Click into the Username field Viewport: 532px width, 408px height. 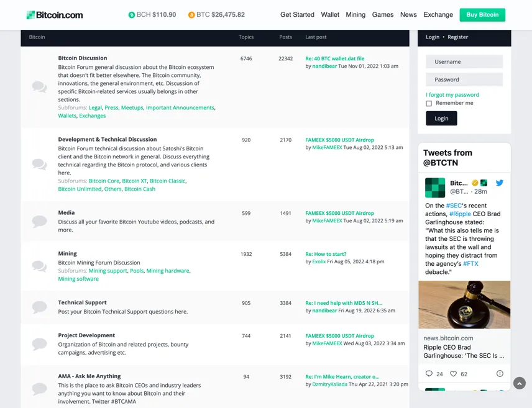[464, 61]
